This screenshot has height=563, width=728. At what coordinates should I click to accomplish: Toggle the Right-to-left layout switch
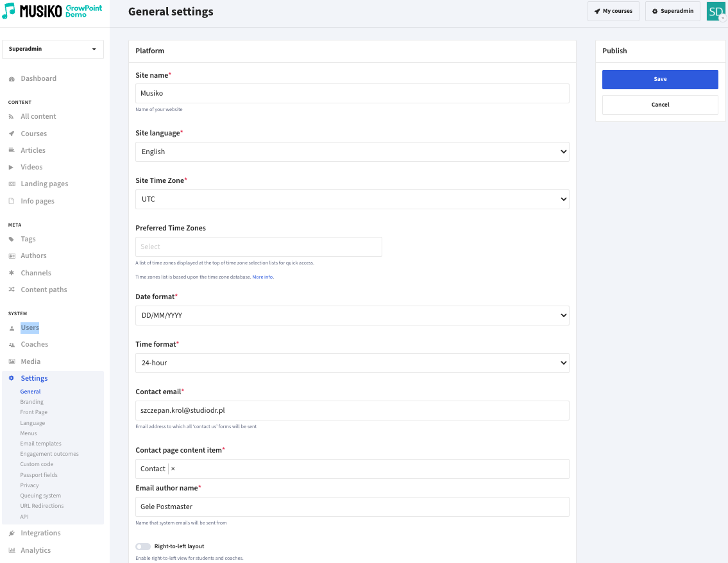[x=143, y=546]
